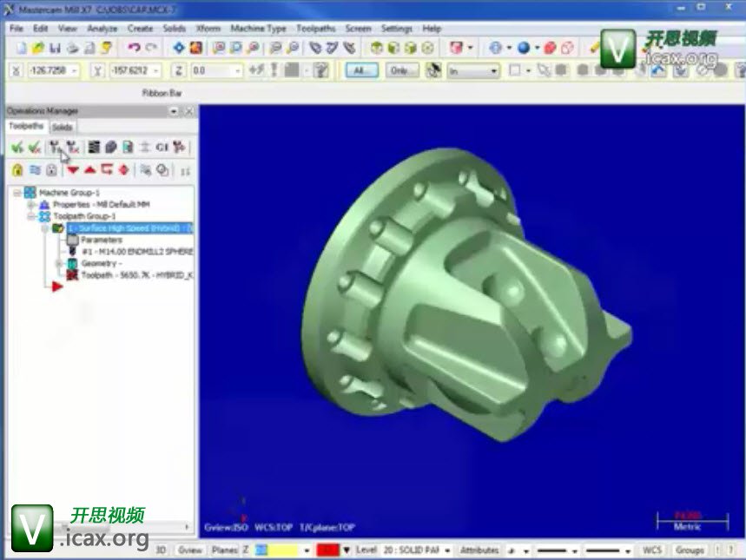Click the Only selection button
This screenshot has width=746, height=560.
[x=402, y=70]
